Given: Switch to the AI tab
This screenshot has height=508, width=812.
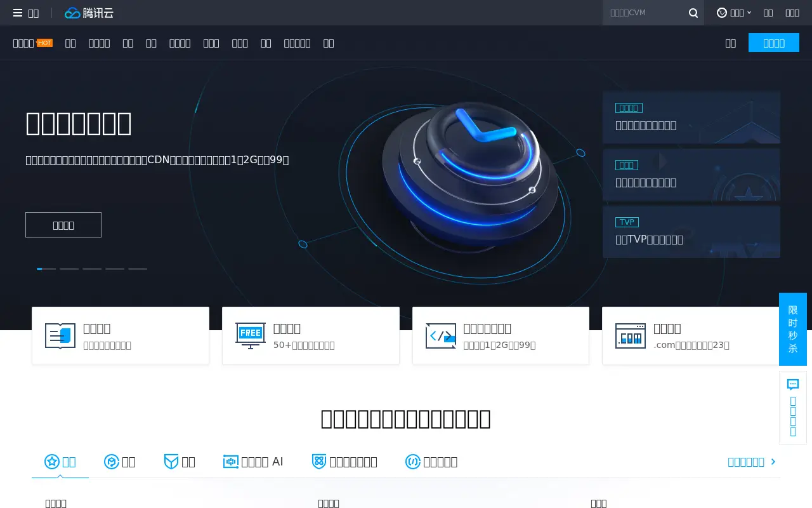Looking at the screenshot, I should (x=253, y=462).
